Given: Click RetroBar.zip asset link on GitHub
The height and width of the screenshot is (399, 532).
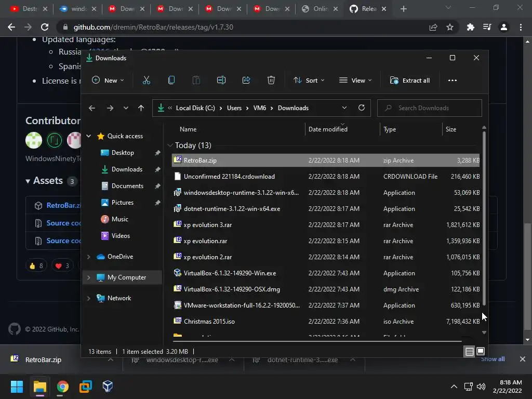Looking at the screenshot, I should click(x=63, y=205).
